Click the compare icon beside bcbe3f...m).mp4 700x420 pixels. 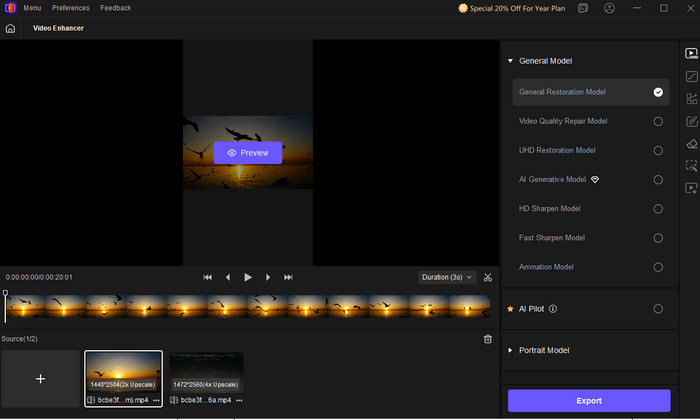pos(91,400)
